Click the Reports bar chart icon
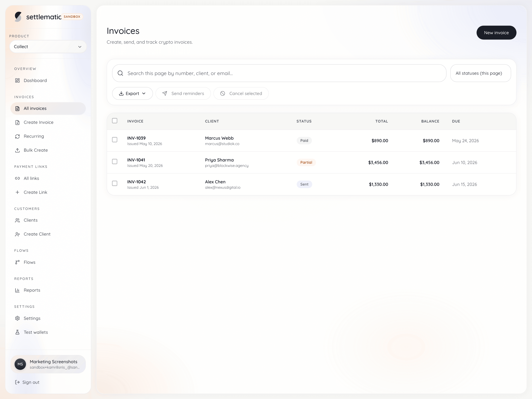Viewport: 532px width, 399px height. coord(17,290)
